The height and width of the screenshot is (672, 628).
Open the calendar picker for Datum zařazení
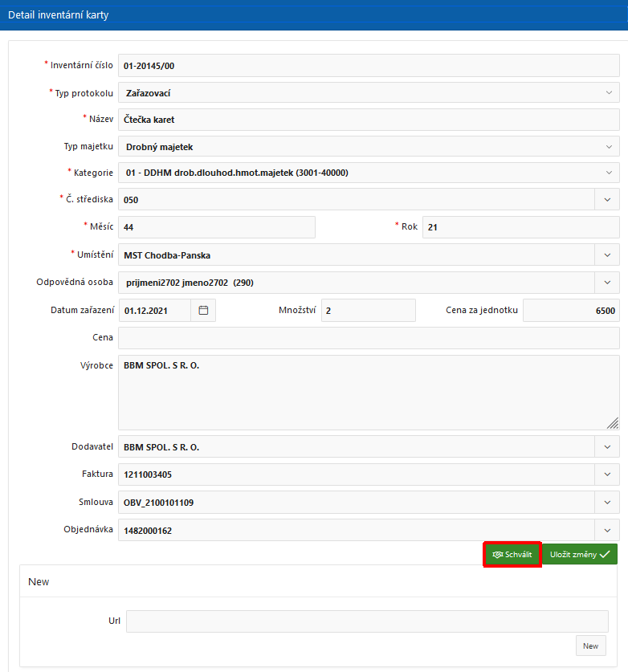pos(203,310)
